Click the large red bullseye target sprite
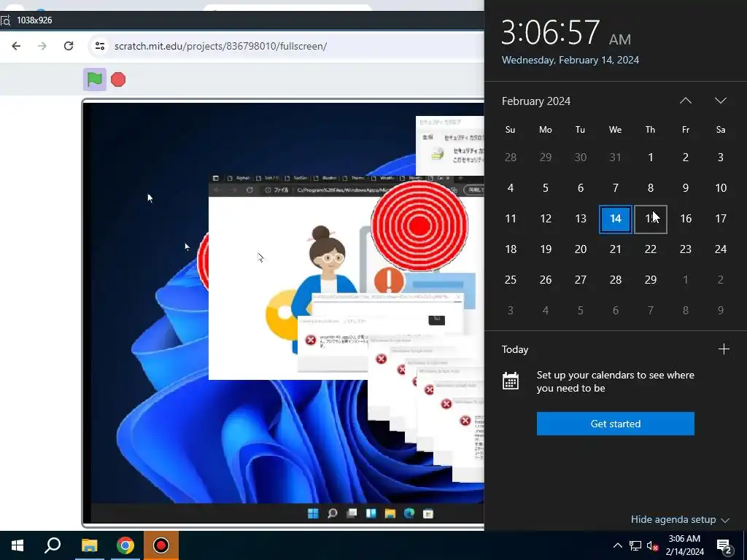 pos(419,225)
